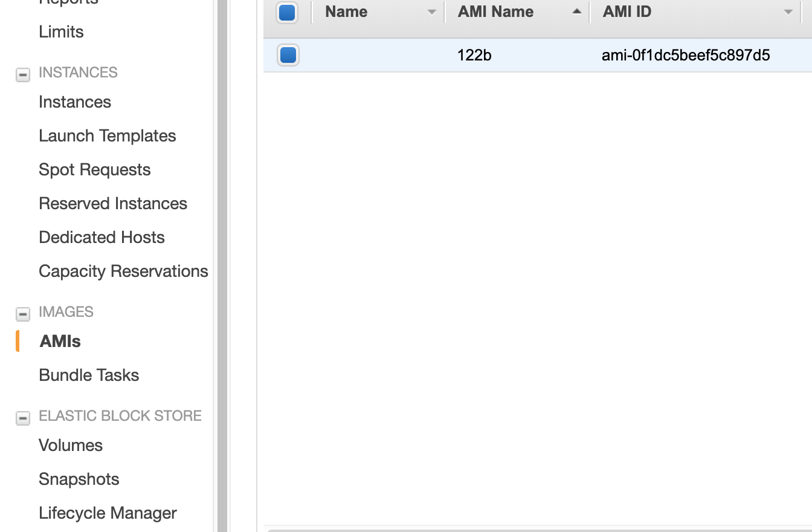The width and height of the screenshot is (812, 532).
Task: Collapse the INSTANCES section
Action: (23, 74)
